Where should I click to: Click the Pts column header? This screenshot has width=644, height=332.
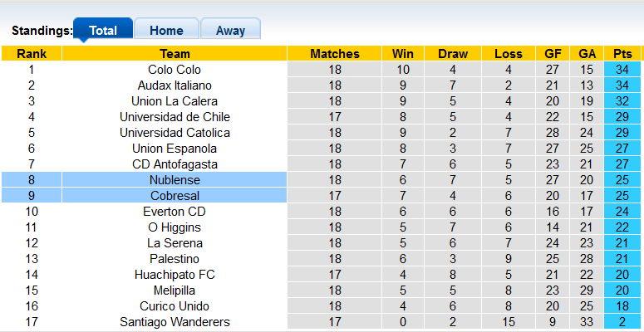pyautogui.click(x=622, y=54)
